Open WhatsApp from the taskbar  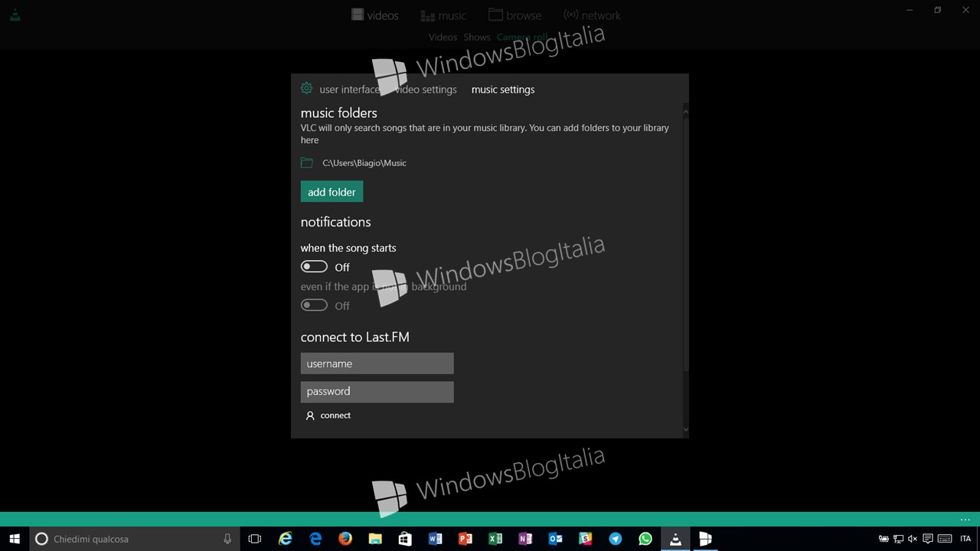[x=645, y=539]
